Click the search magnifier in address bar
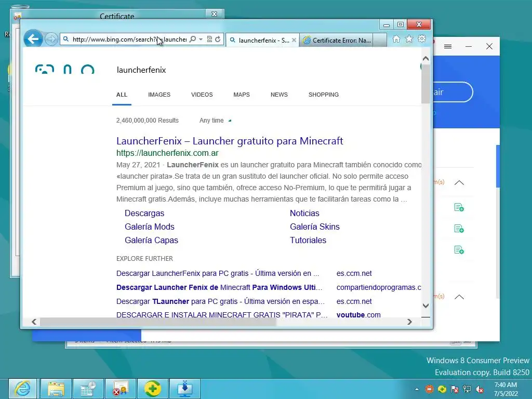532x399 pixels. [x=193, y=39]
